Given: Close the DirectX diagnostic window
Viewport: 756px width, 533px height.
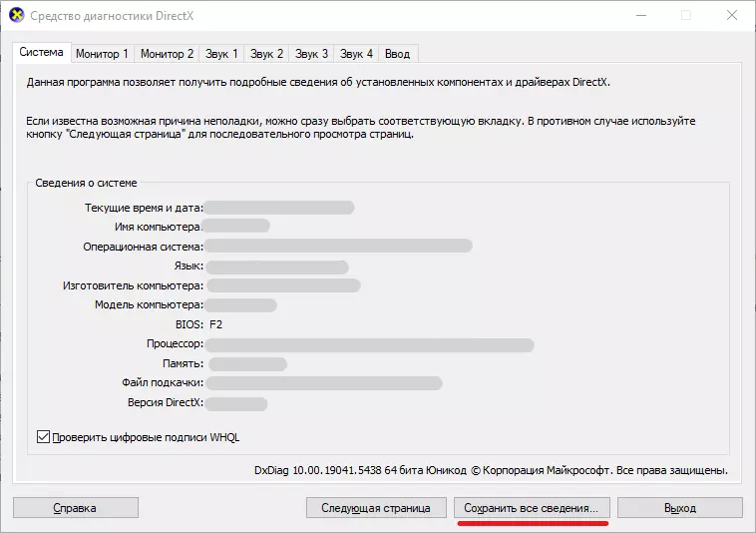Looking at the screenshot, I should tap(732, 15).
